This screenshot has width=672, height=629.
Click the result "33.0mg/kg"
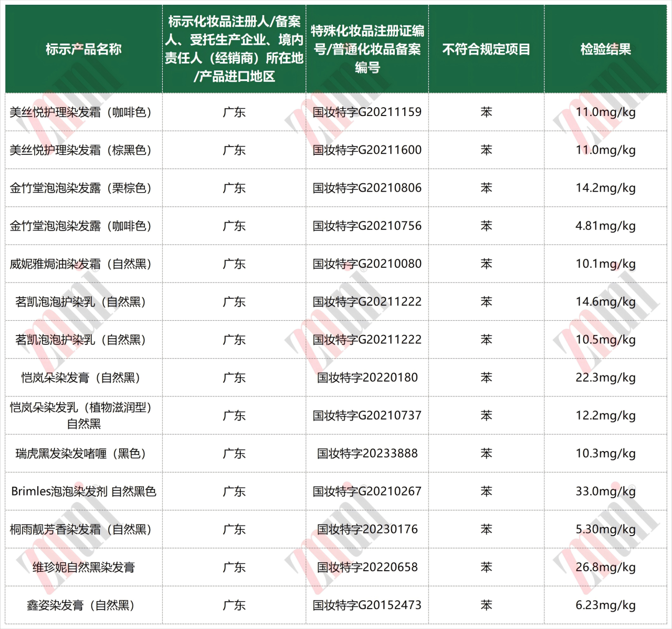[x=605, y=491]
